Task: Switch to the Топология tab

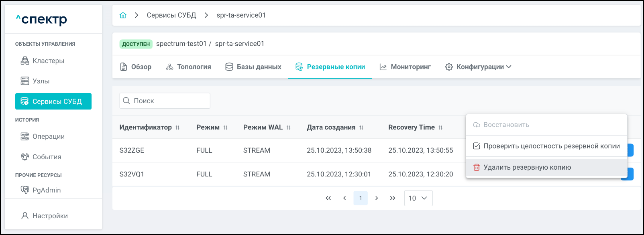Action: click(188, 67)
